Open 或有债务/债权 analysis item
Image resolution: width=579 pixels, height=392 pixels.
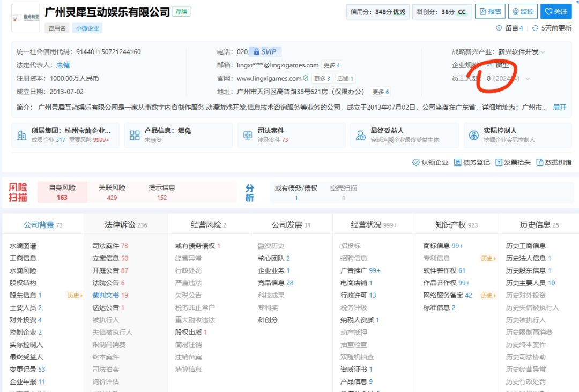click(x=296, y=192)
